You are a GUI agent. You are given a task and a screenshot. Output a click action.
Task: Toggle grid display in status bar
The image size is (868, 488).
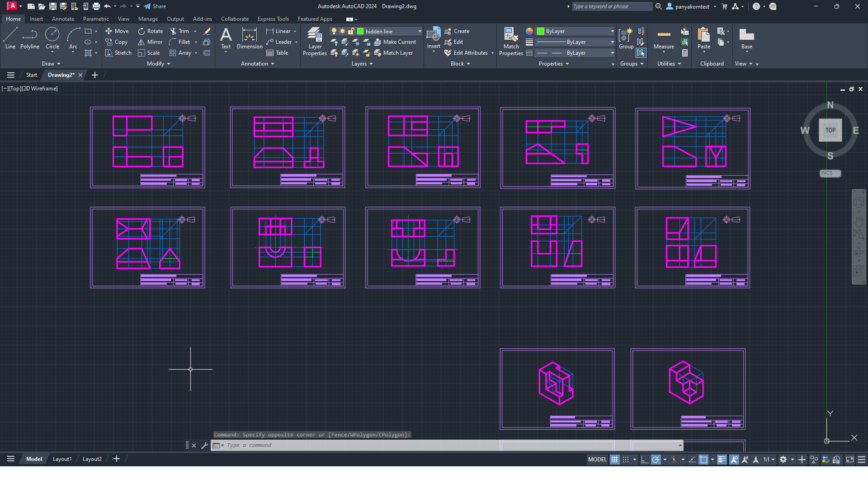pos(614,460)
